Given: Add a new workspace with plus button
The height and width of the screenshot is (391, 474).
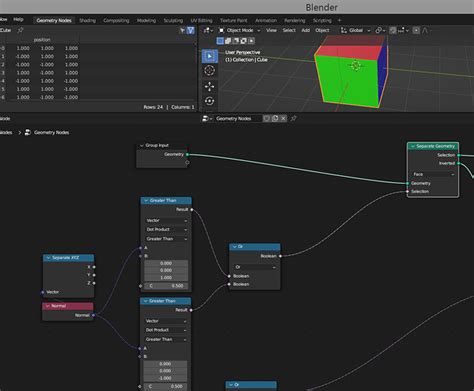Looking at the screenshot, I should 339,20.
